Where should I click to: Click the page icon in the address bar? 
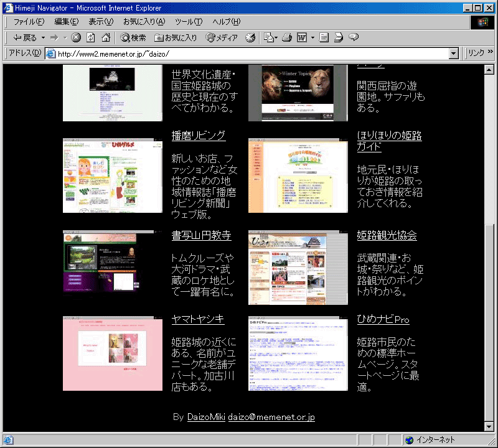point(50,54)
